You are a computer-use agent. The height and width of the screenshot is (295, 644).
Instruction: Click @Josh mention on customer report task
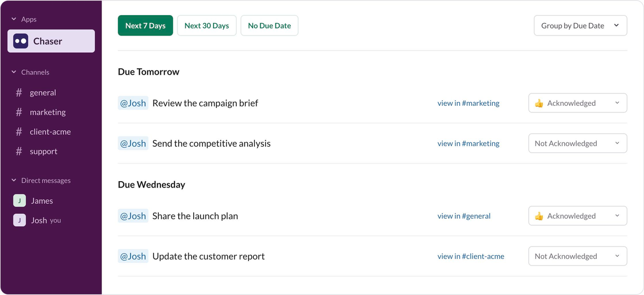tap(133, 256)
